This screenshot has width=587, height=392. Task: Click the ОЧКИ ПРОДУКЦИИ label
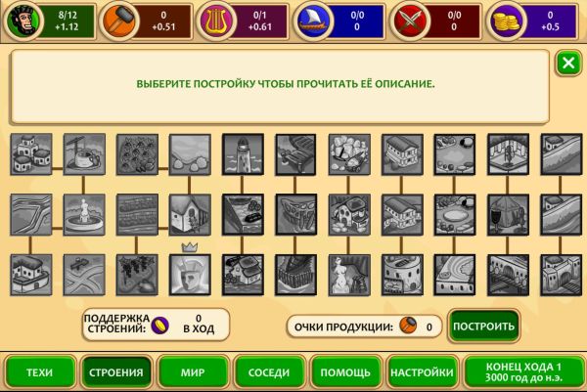343,327
